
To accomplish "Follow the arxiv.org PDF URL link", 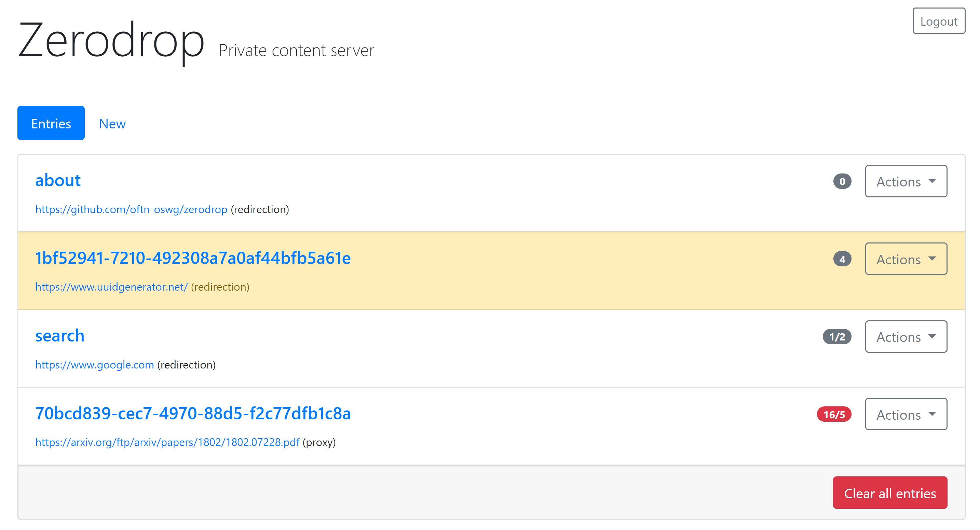I will point(167,442).
